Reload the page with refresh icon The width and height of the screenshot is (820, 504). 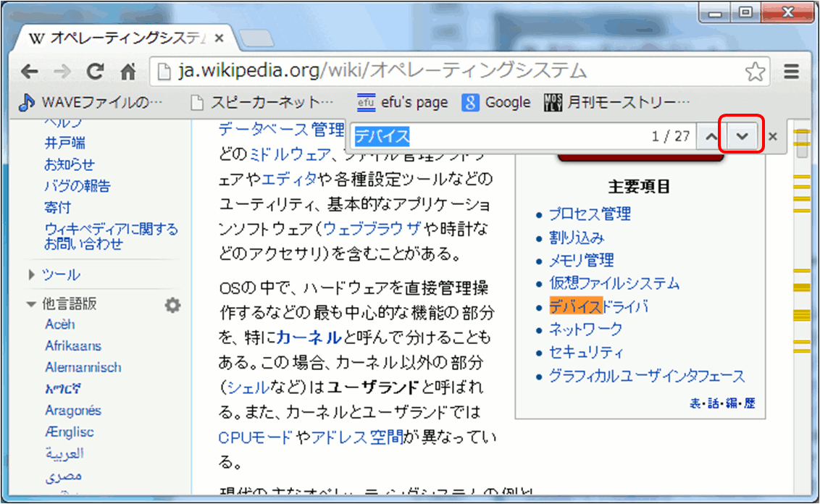click(x=95, y=71)
